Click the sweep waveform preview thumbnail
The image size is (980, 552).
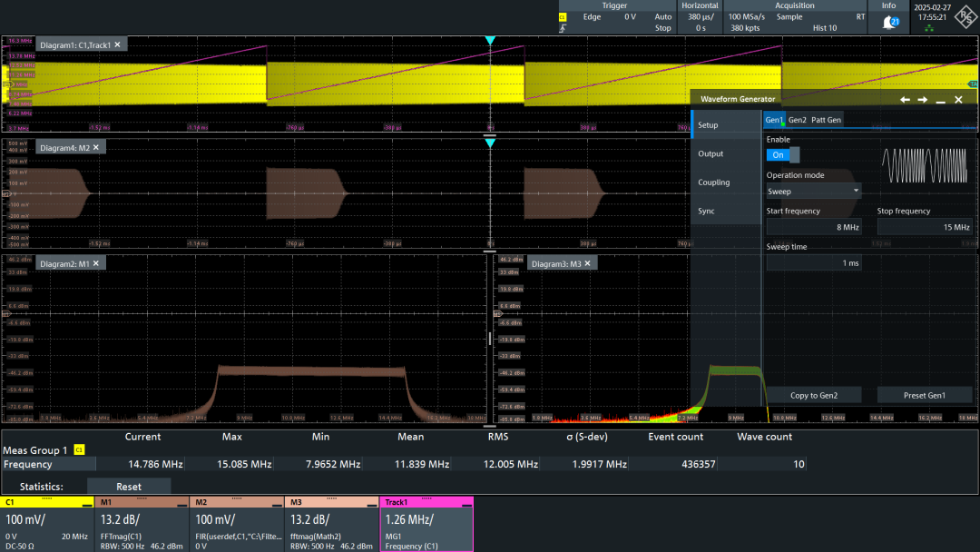click(x=925, y=165)
